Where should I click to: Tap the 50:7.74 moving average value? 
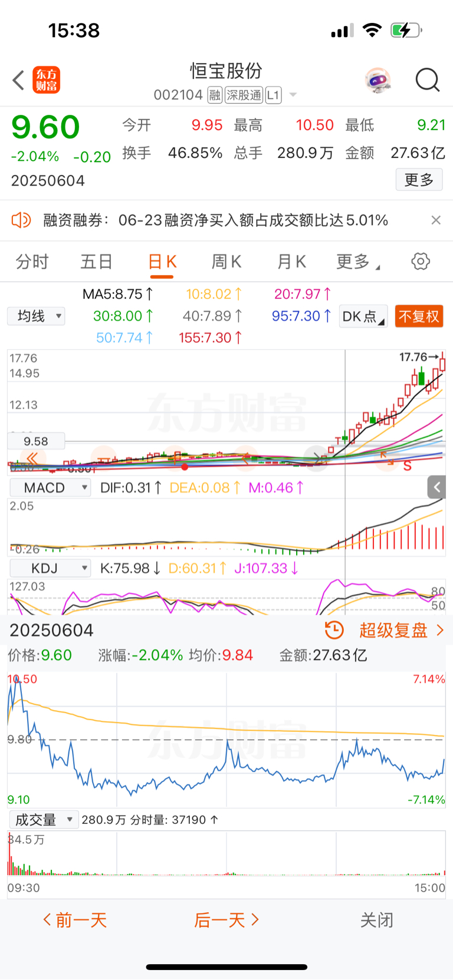point(124,338)
